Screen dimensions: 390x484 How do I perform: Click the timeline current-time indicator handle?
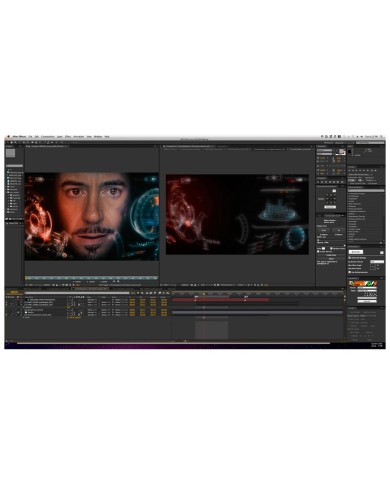click(x=204, y=294)
